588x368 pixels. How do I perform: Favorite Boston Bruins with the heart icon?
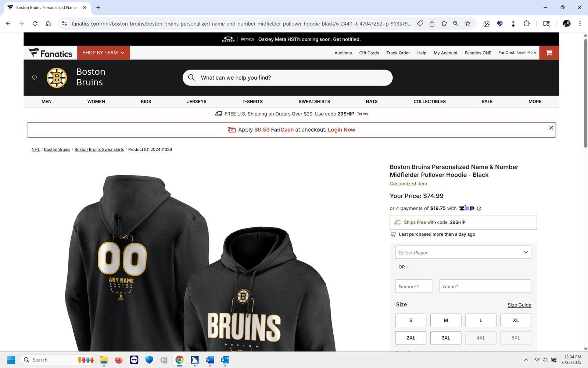tap(35, 78)
